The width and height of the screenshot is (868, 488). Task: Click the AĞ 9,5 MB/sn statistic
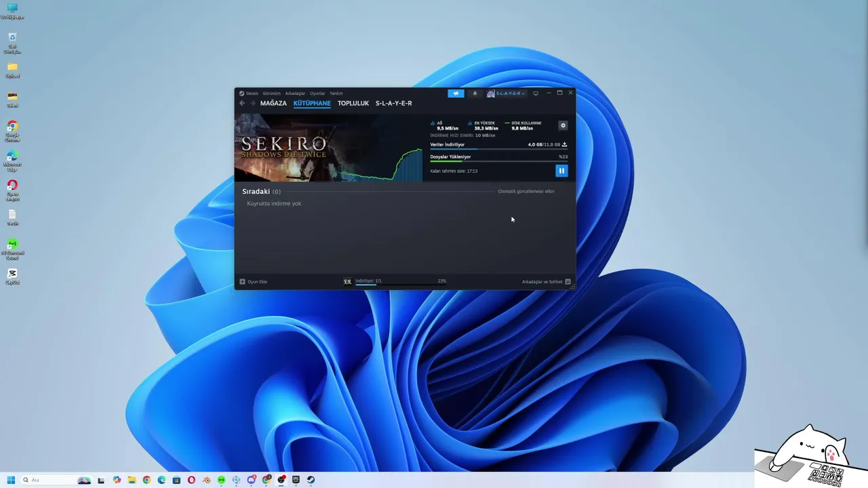click(x=445, y=125)
